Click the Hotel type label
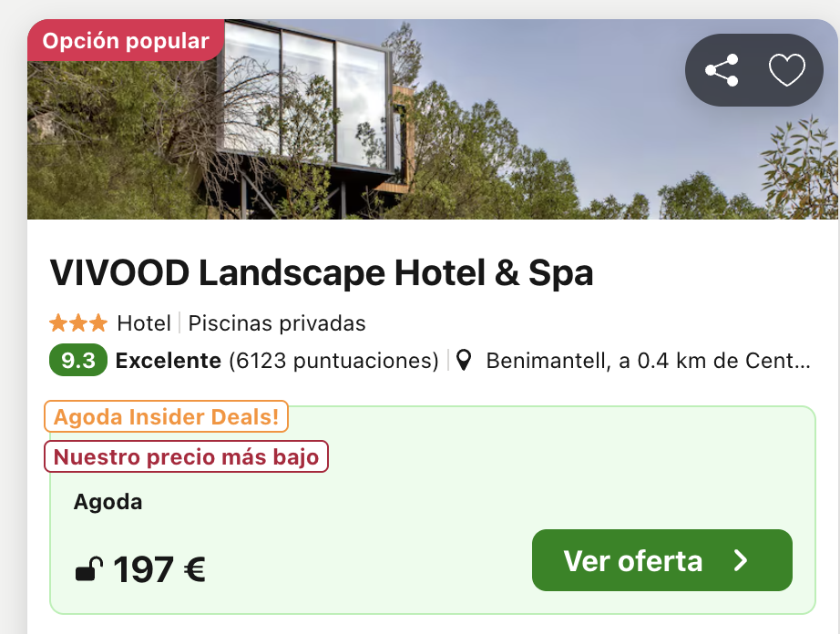 click(x=144, y=323)
